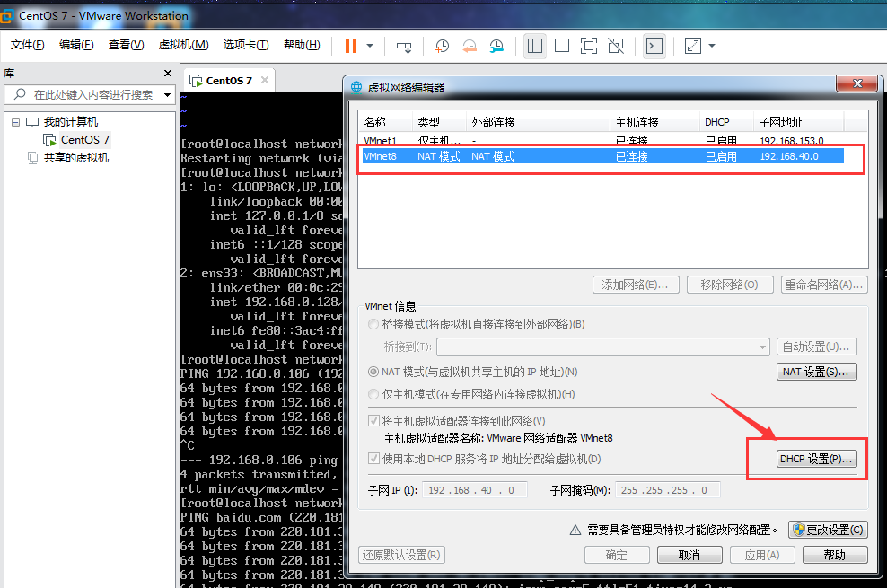
Task: Open the power options dropdown arrow
Action: [370, 46]
